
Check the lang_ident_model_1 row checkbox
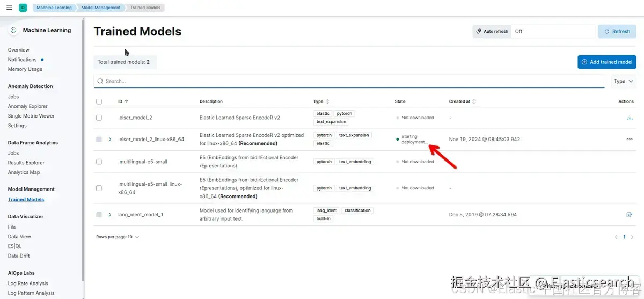(99, 215)
